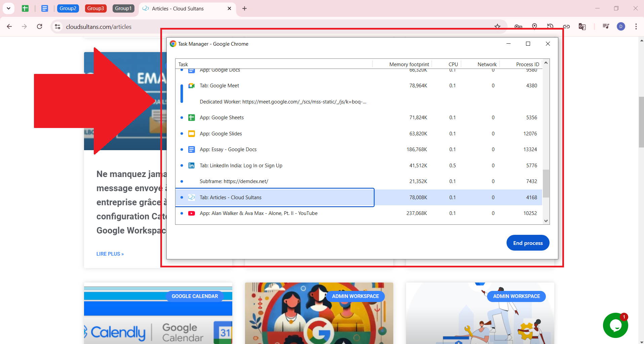Click ADMIN WORKSPACE badge on tools card

[516, 296]
